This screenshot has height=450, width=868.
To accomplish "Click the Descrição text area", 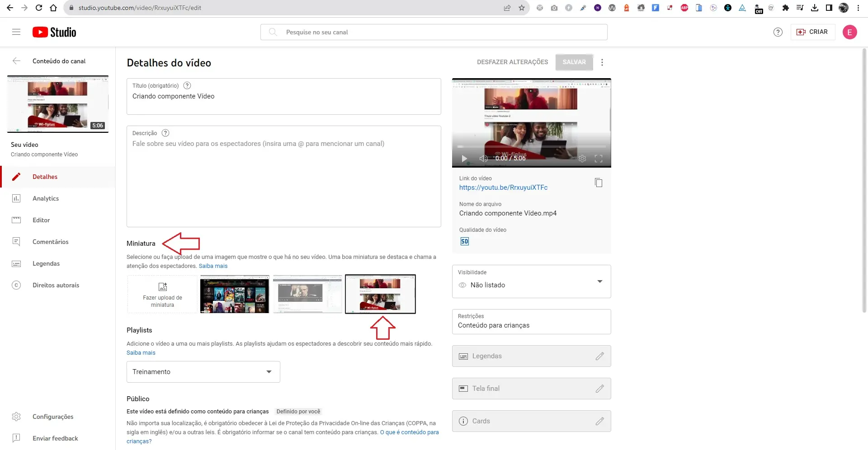I will [x=284, y=176].
